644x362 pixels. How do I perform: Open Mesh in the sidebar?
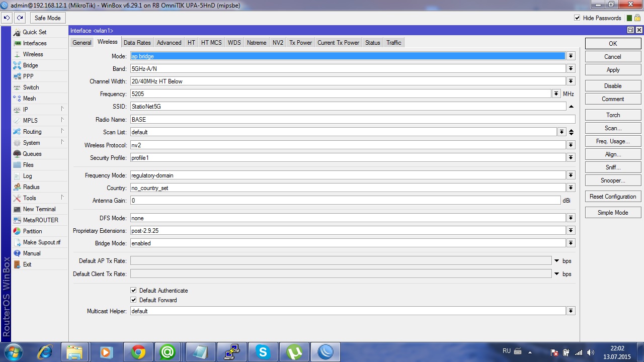tap(29, 99)
